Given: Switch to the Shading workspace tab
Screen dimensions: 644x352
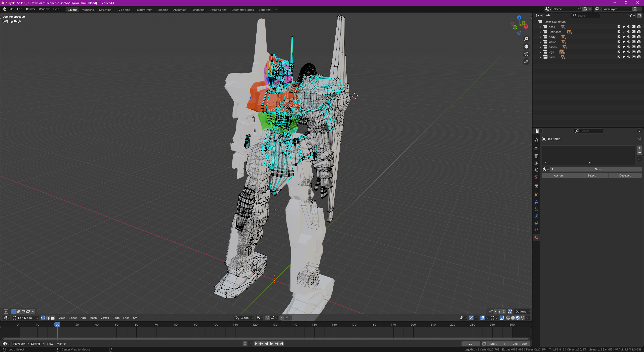Looking at the screenshot, I should (x=163, y=10).
